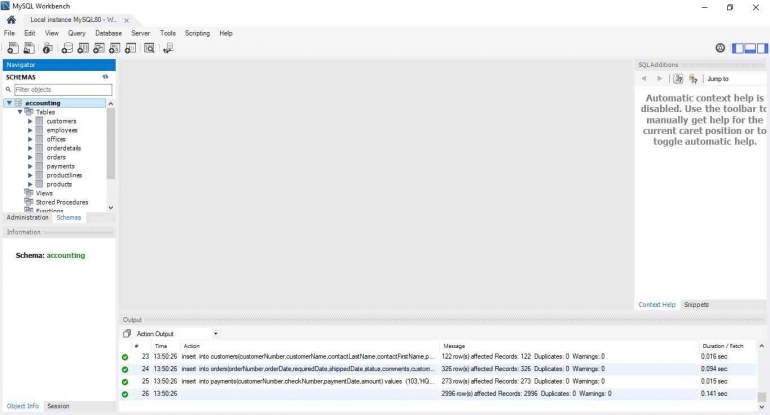Go forward in the context help history
The width and height of the screenshot is (770, 415).
pyautogui.click(x=660, y=79)
